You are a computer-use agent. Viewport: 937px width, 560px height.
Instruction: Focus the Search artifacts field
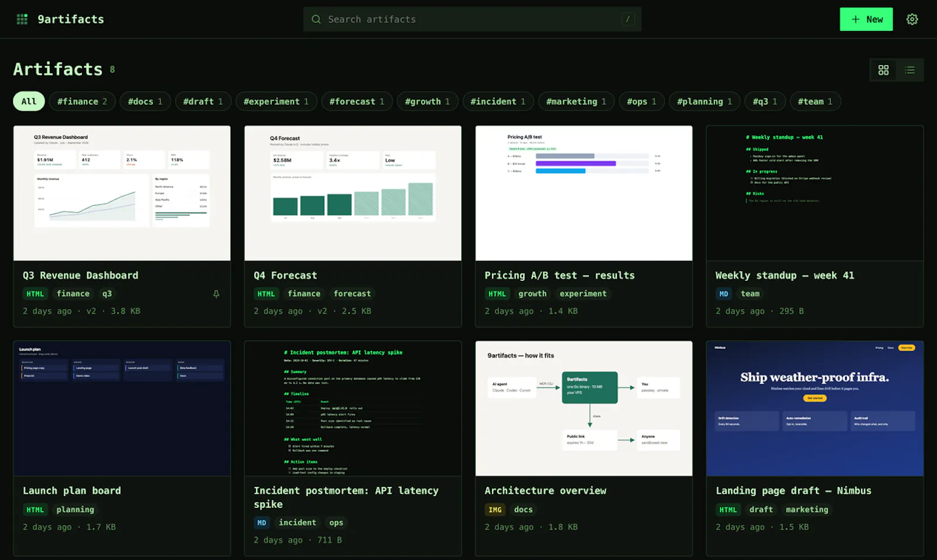[472, 19]
